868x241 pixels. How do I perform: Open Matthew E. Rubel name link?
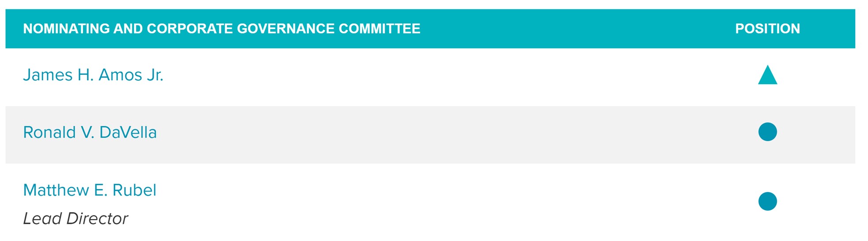[x=90, y=190]
